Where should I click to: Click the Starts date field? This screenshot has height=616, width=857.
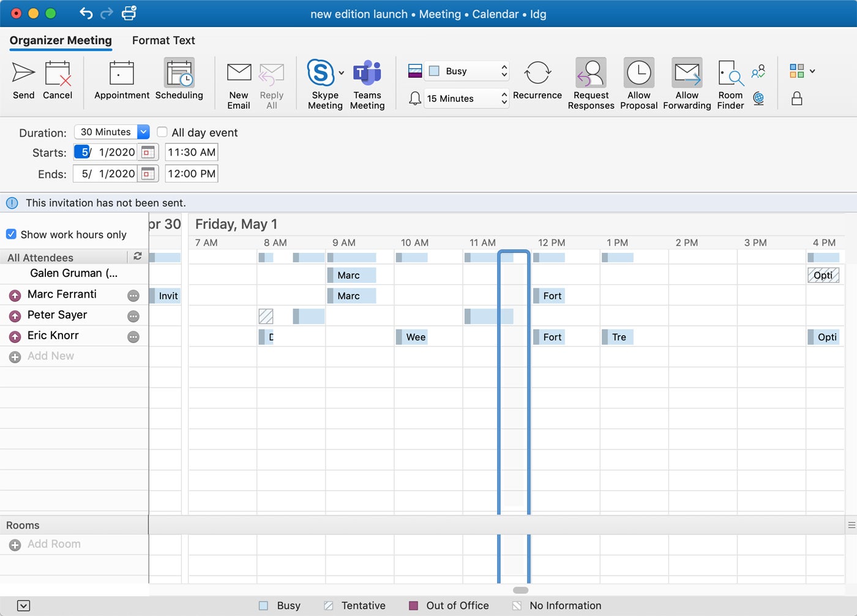pos(107,152)
